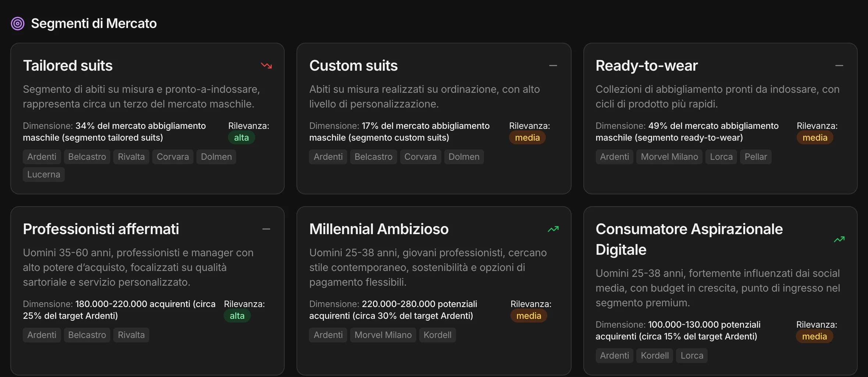Click the upward trend icon on Millennial Ambizioso
Viewport: 868px width, 377px height.
click(553, 229)
